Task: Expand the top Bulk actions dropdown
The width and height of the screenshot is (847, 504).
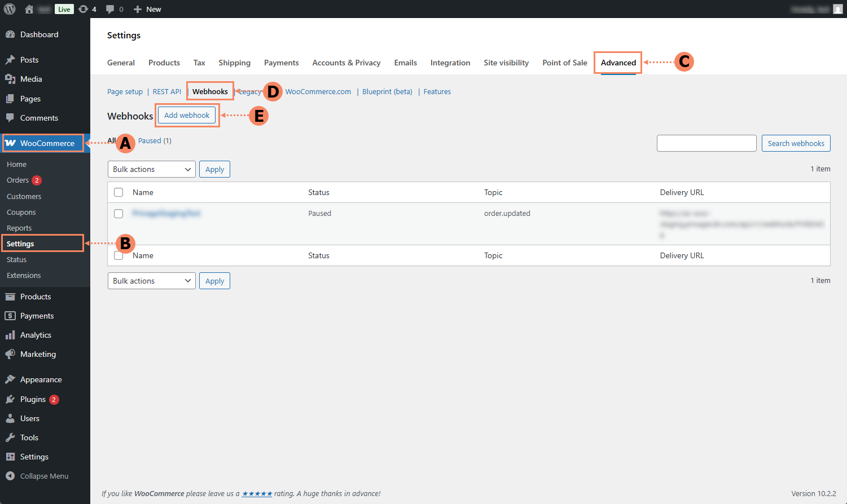Action: [151, 169]
